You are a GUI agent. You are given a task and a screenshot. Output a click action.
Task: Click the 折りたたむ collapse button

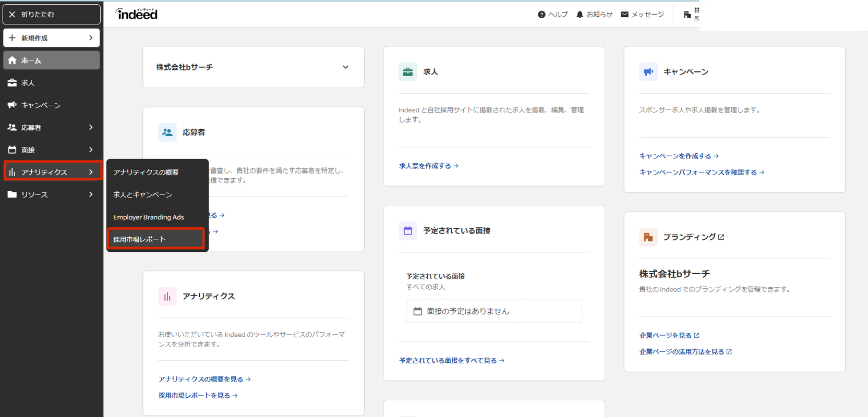pyautogui.click(x=51, y=15)
